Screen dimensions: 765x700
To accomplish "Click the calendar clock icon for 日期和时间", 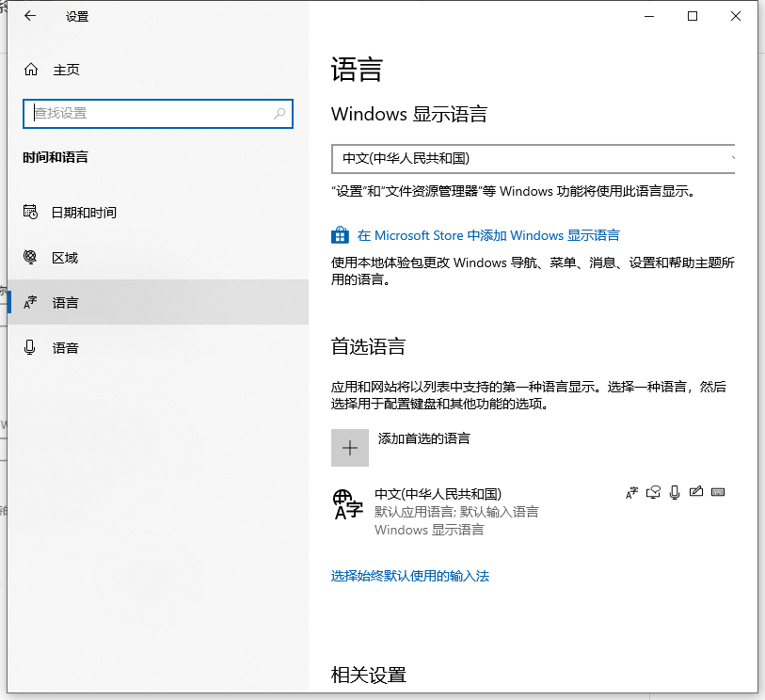I will [30, 212].
